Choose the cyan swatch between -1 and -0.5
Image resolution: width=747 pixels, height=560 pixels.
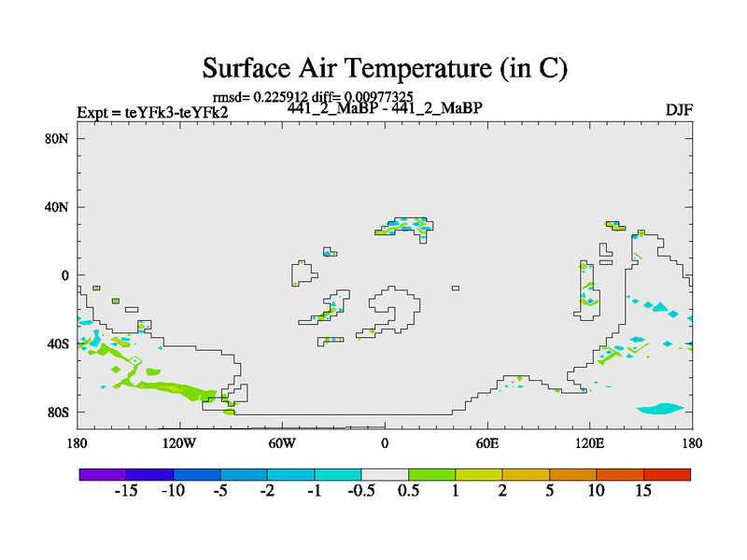(x=338, y=474)
